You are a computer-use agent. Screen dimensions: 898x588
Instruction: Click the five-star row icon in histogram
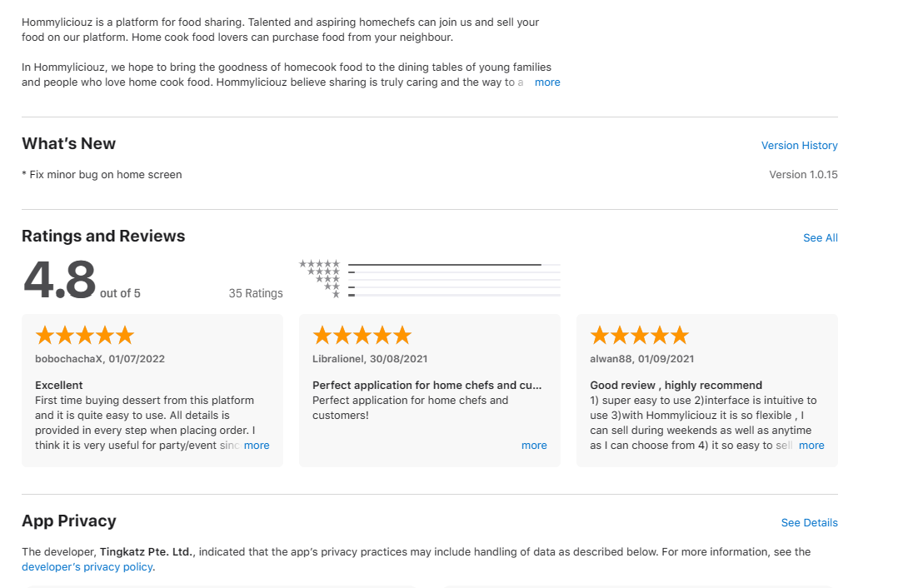point(320,264)
